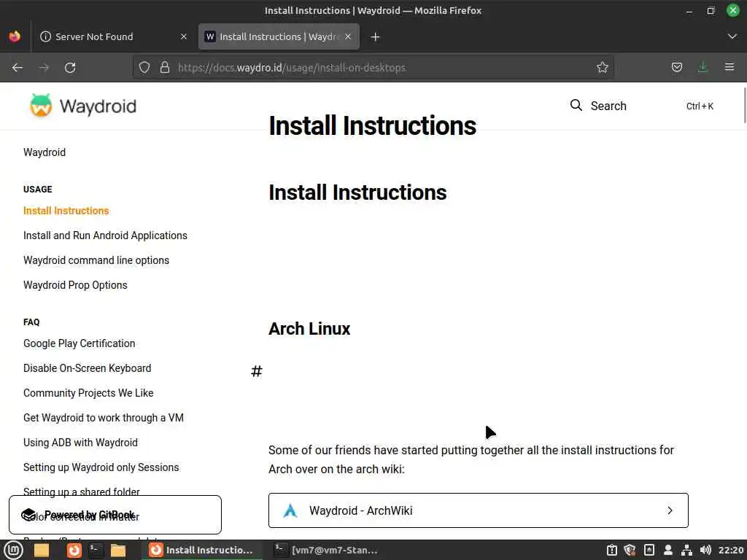Screen dimensions: 747x560
Task: Open the volume sound tray icon
Action: pos(705,550)
